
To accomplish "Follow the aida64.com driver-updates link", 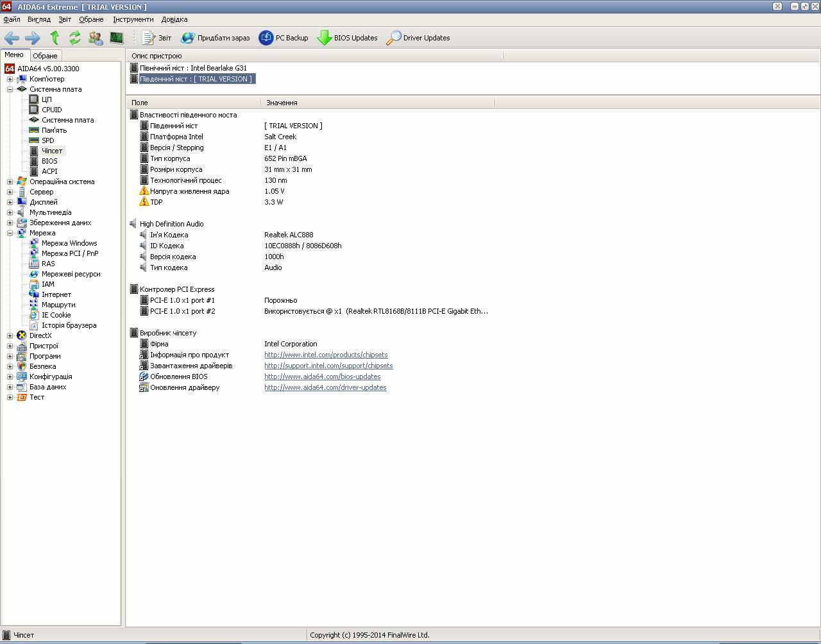I will click(x=325, y=387).
